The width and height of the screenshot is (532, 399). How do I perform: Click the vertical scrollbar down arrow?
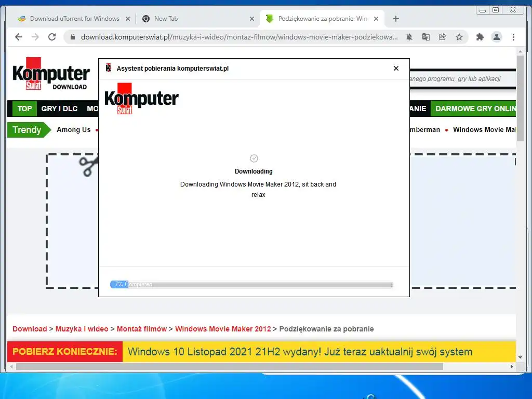(x=520, y=357)
